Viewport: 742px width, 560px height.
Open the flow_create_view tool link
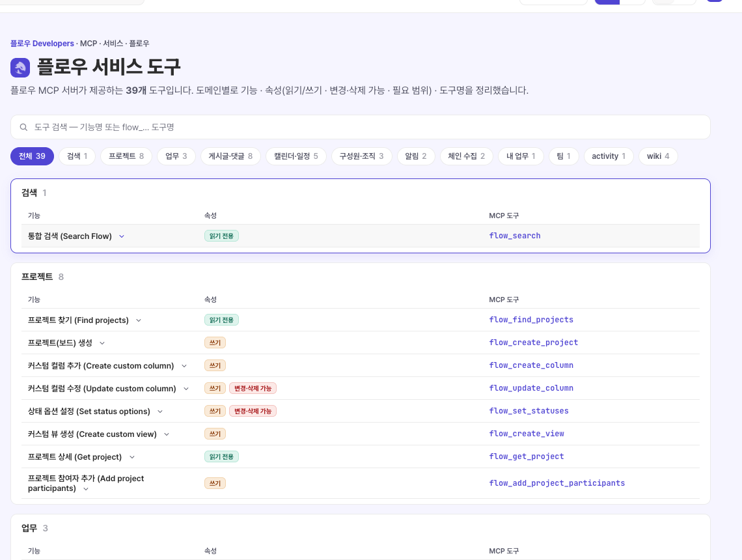coord(526,434)
